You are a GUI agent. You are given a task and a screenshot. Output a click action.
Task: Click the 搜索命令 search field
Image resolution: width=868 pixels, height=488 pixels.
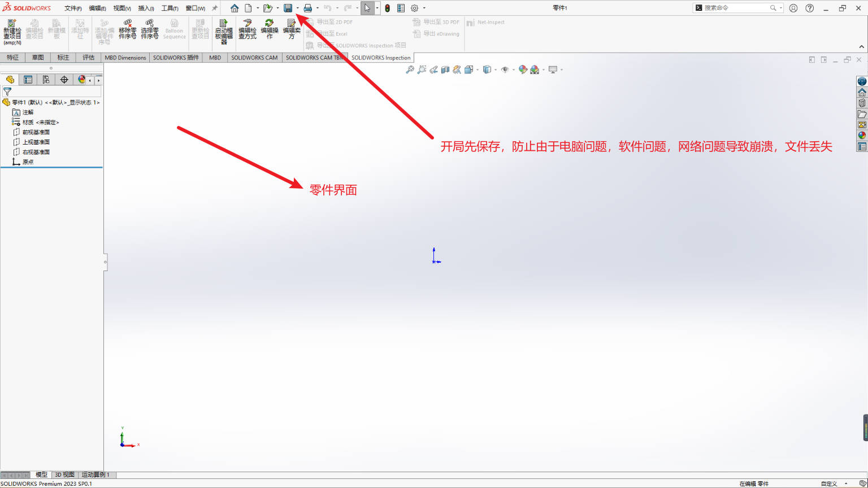738,8
